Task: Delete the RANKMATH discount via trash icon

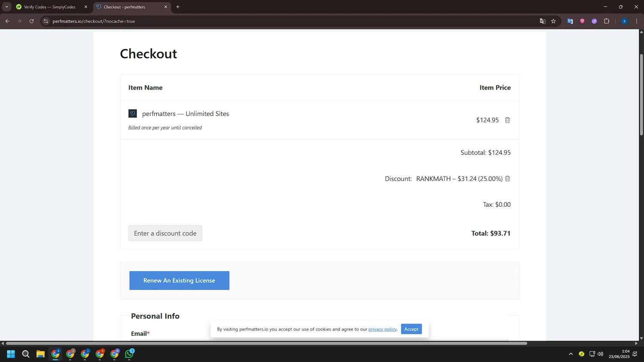Action: coord(507,178)
